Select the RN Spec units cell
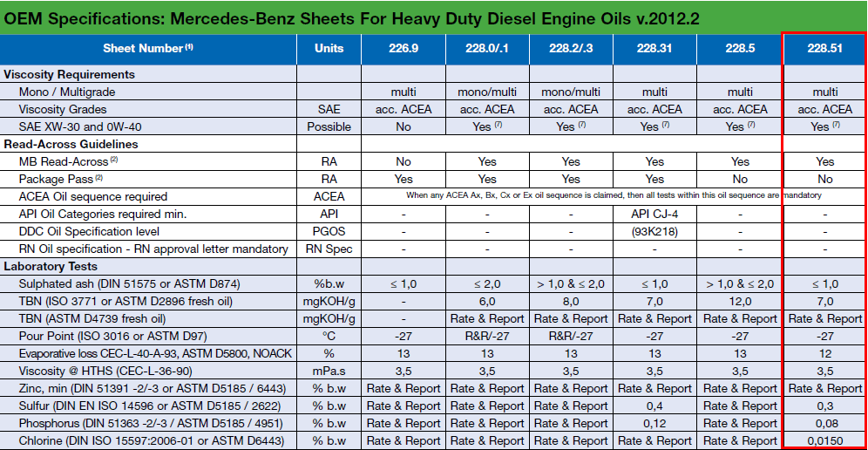Image resolution: width=868 pixels, height=450 pixels. [x=329, y=249]
